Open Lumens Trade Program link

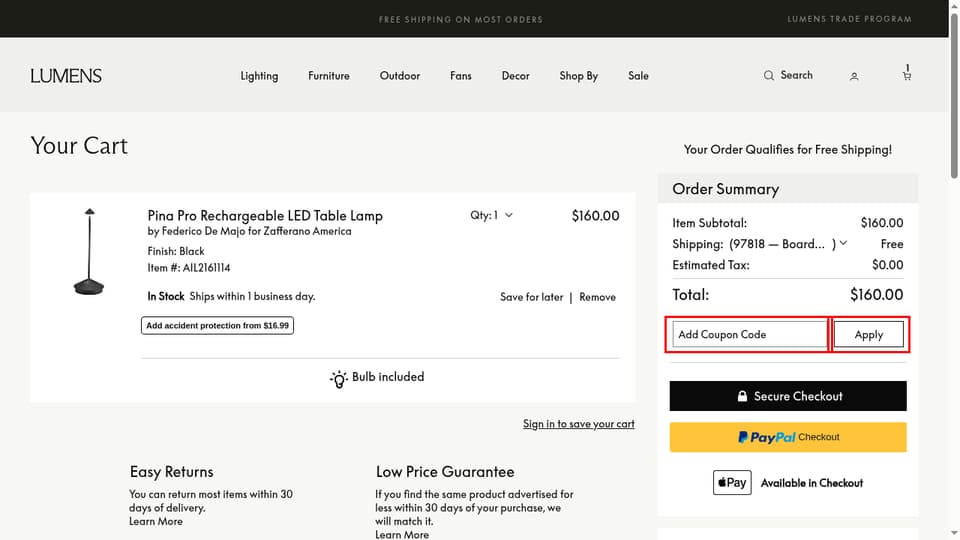tap(849, 19)
